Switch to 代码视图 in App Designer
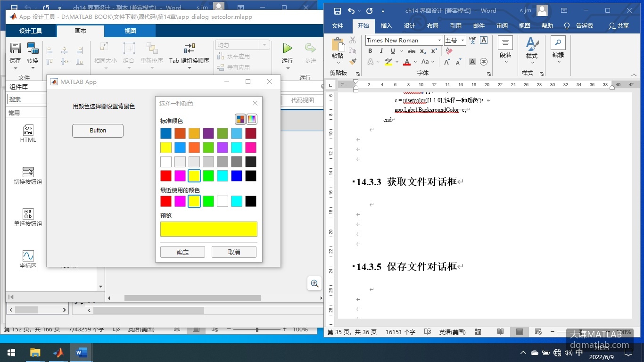 pos(302,100)
